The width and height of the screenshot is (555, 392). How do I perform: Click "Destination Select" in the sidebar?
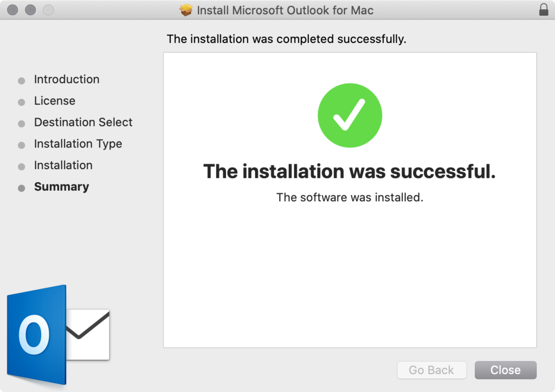point(83,123)
